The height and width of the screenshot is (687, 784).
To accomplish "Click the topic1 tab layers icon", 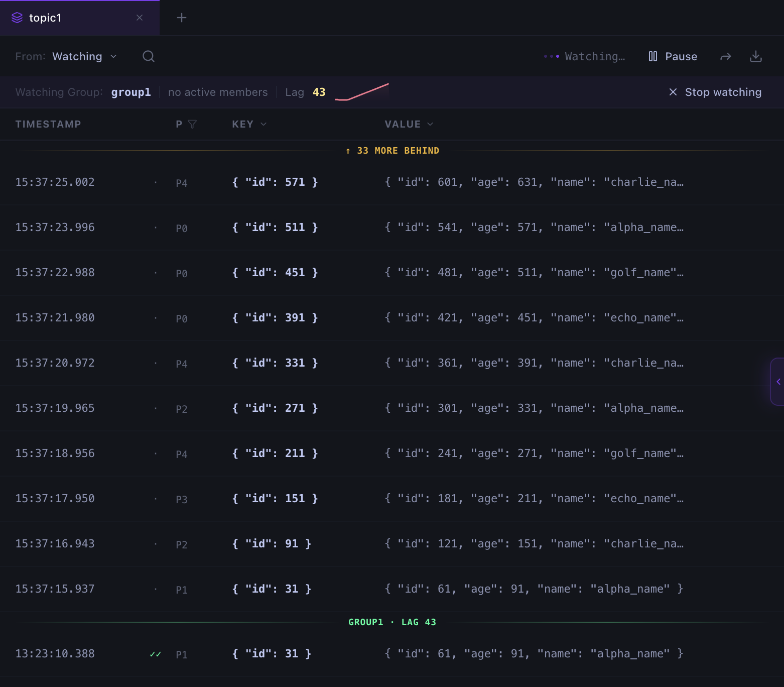I will (x=17, y=18).
